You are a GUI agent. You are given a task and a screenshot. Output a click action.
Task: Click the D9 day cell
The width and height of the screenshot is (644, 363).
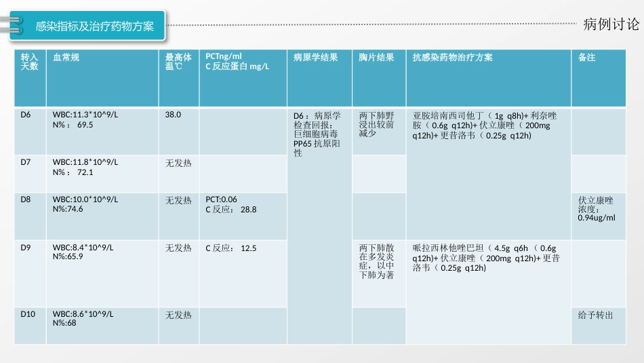[x=30, y=274]
